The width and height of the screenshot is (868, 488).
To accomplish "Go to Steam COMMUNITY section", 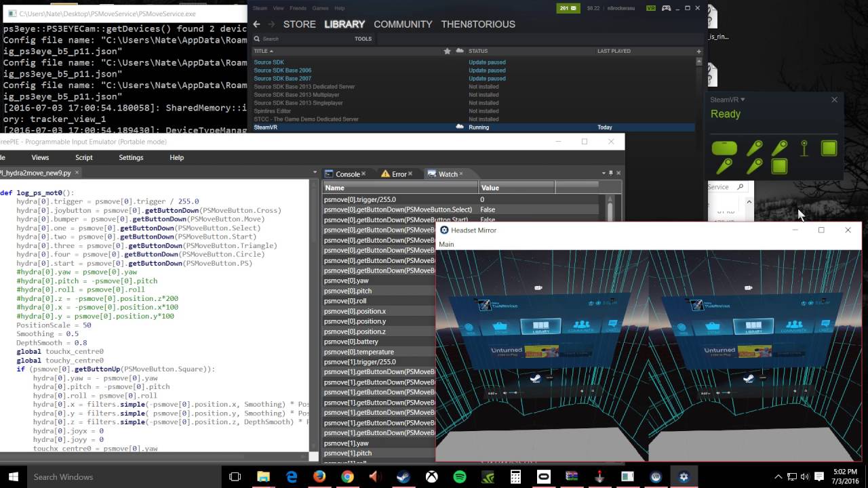I will [403, 24].
